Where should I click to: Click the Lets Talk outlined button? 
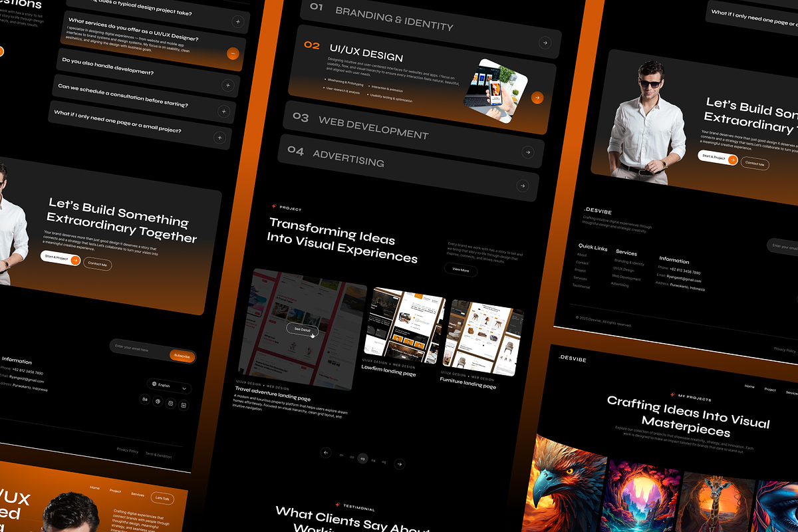162,497
